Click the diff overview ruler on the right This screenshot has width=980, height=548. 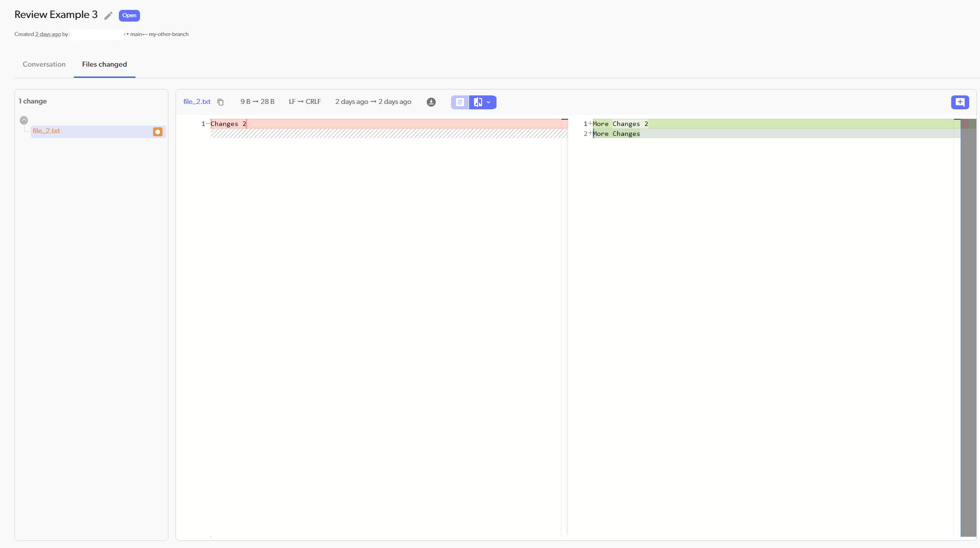tap(968, 315)
